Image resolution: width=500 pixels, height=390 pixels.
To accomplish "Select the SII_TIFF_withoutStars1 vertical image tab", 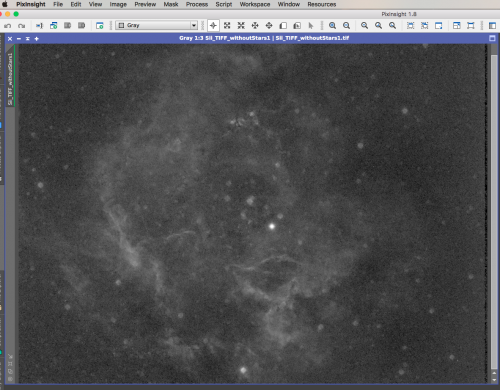I will point(10,79).
